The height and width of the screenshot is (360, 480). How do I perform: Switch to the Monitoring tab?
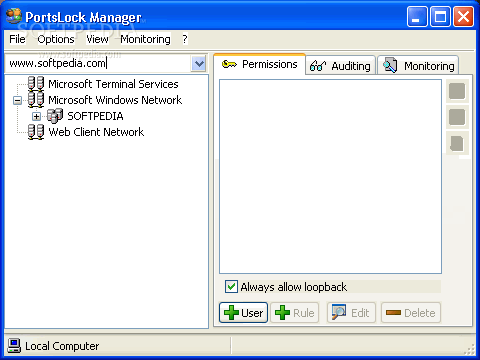(418, 65)
